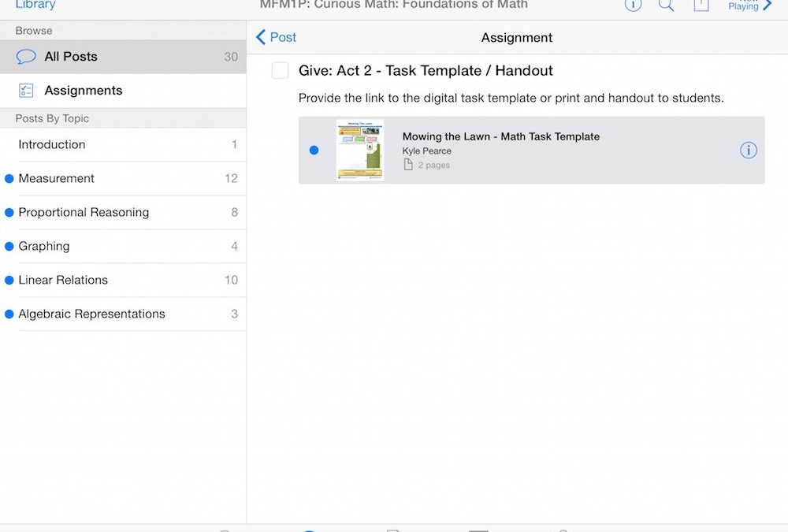This screenshot has height=532, width=788.
Task: Select Linear Relations topic
Action: point(63,281)
